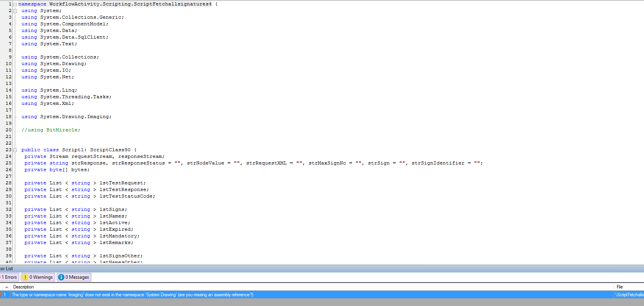Click 'using System.ComponentModel;' line
Viewport: 644px width, 306px height.
tap(65, 24)
